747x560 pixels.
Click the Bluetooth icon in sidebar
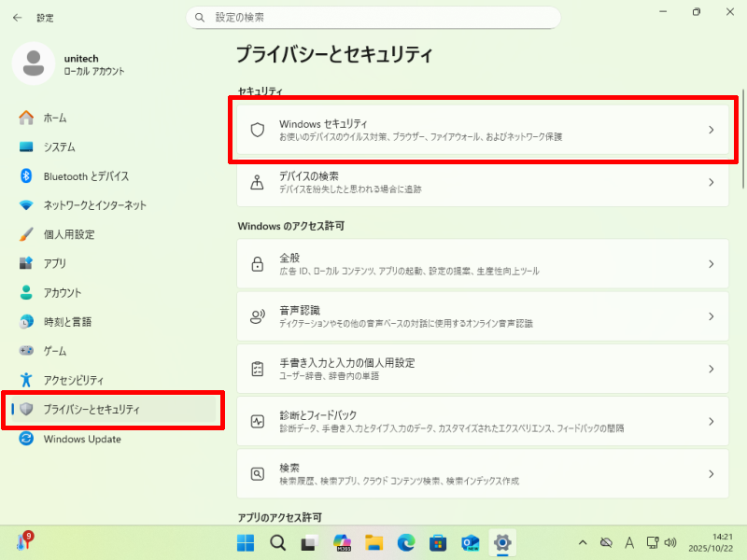[26, 176]
